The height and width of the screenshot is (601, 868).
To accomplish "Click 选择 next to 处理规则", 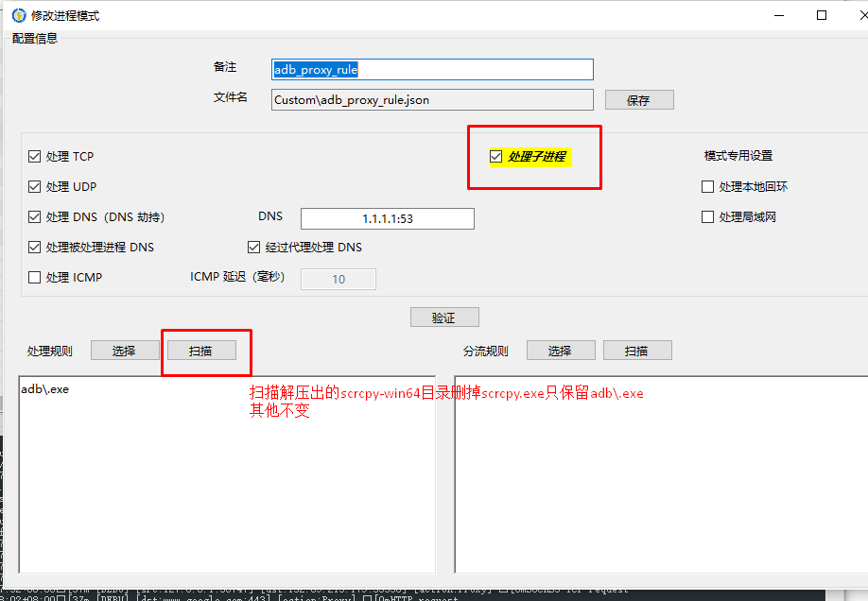I will point(124,351).
